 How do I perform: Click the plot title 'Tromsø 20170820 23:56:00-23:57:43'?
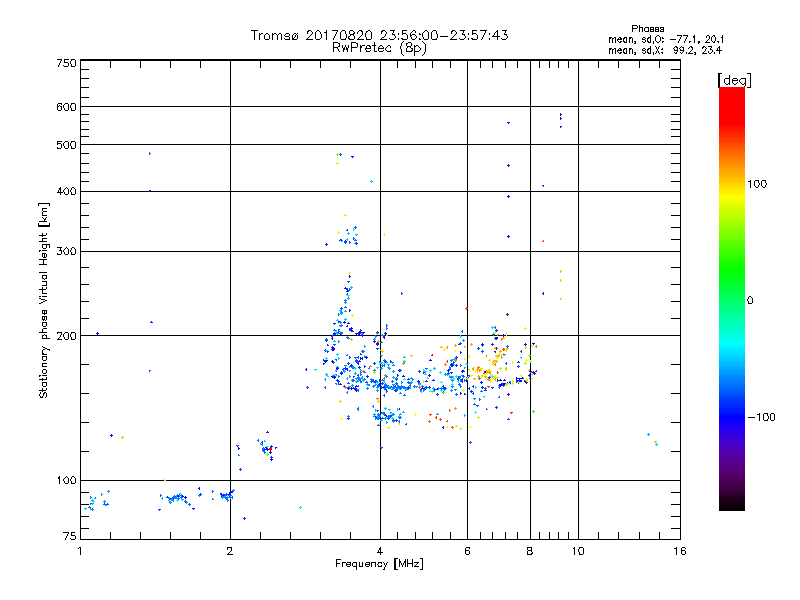pyautogui.click(x=379, y=35)
